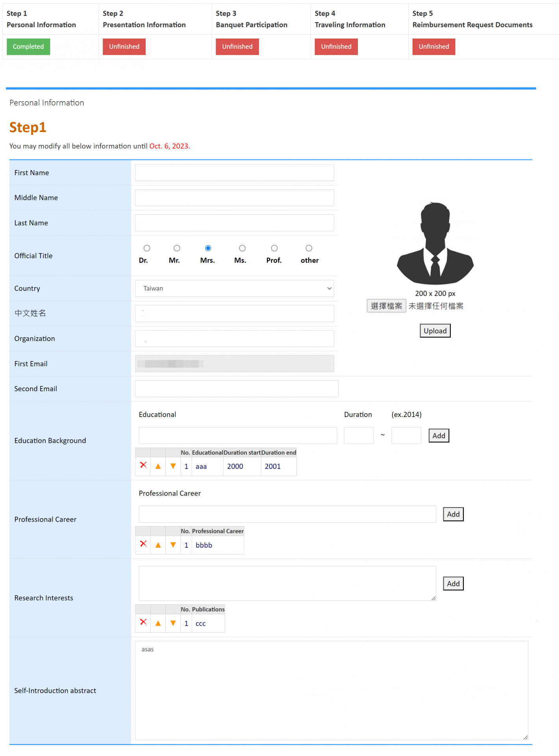
Task: Go to Step 2 Presentation Information
Action: [144, 19]
